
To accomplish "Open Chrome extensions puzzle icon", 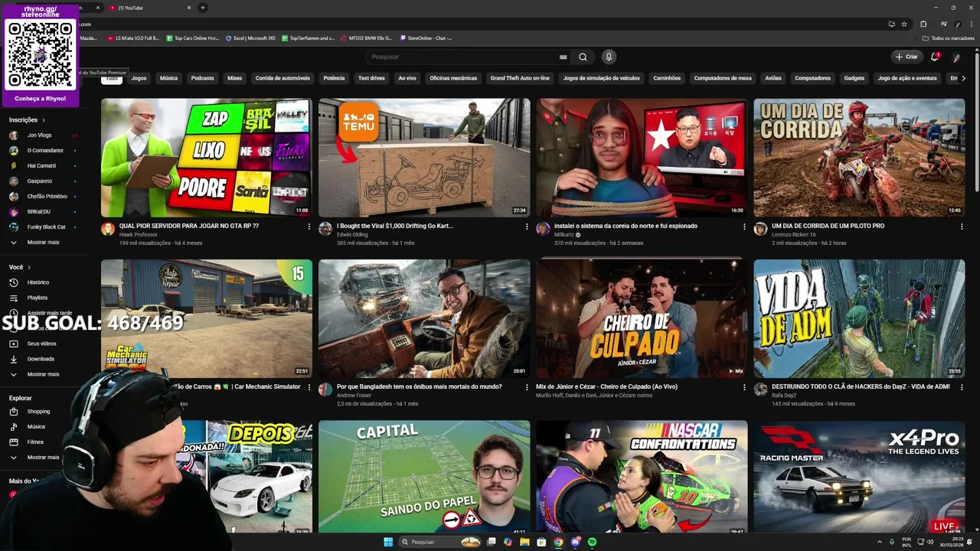I will (x=923, y=24).
